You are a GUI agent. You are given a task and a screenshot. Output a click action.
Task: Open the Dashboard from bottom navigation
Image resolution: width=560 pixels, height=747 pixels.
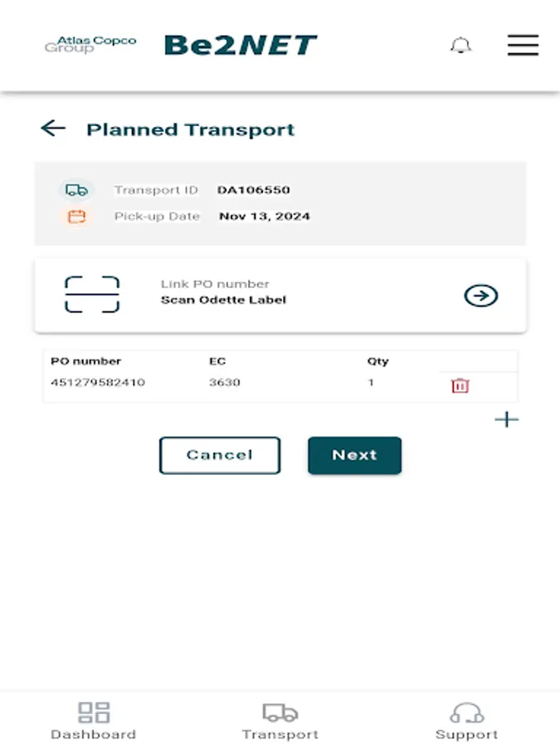[x=94, y=720]
